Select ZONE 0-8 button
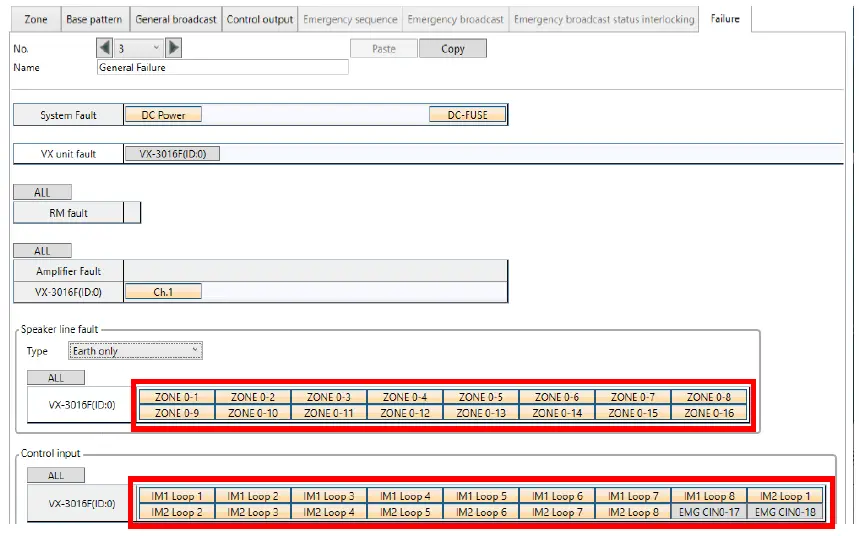 click(709, 397)
